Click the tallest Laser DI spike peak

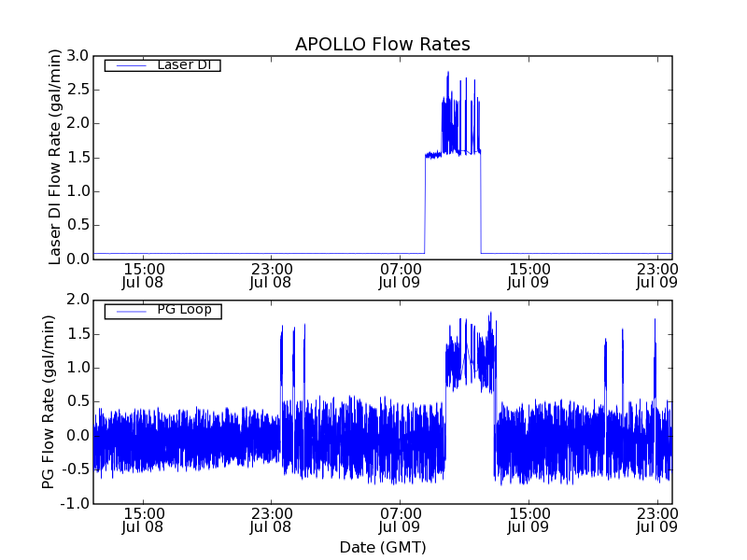[448, 72]
